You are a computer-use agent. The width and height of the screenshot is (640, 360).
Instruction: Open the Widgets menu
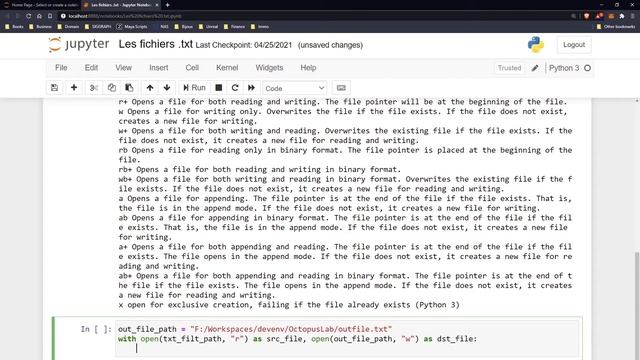tap(269, 68)
